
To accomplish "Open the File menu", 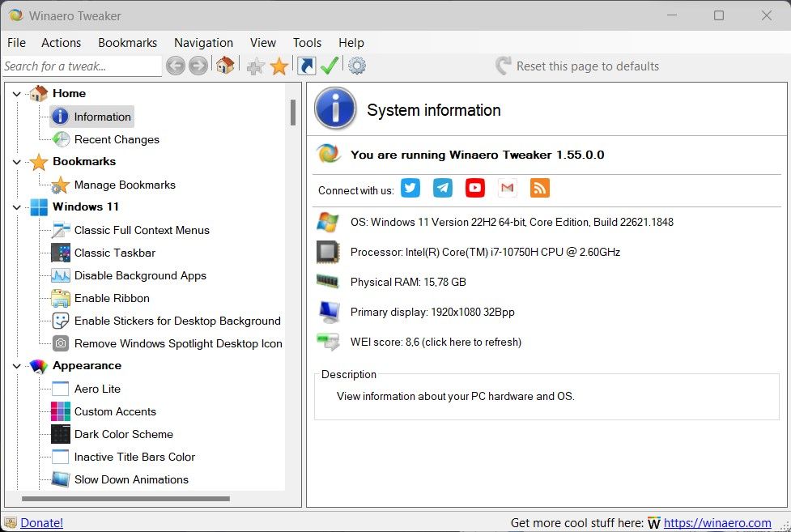I will [x=16, y=43].
